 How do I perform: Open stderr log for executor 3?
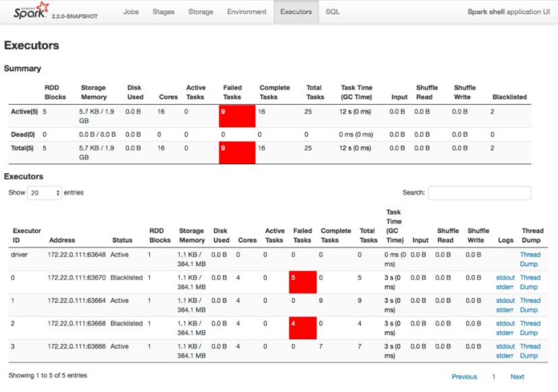pyautogui.click(x=505, y=356)
